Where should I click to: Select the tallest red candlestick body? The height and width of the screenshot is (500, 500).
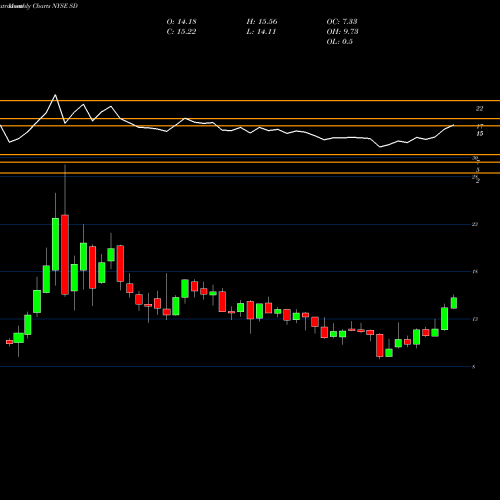[65, 255]
